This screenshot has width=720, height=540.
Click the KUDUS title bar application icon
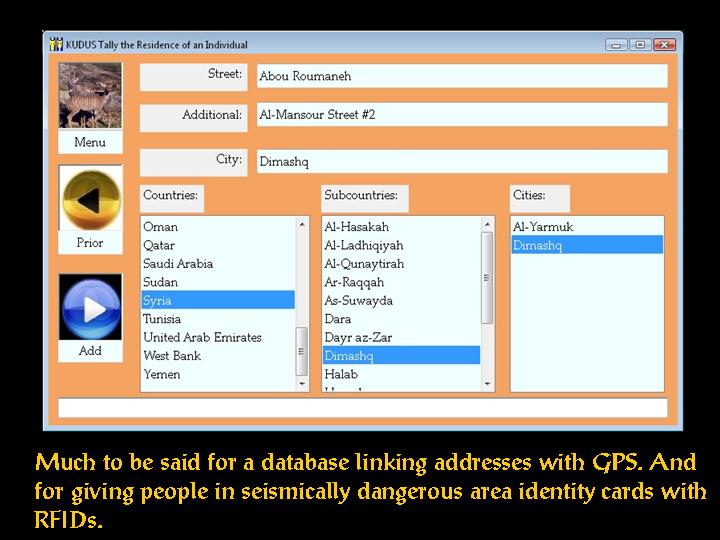57,45
